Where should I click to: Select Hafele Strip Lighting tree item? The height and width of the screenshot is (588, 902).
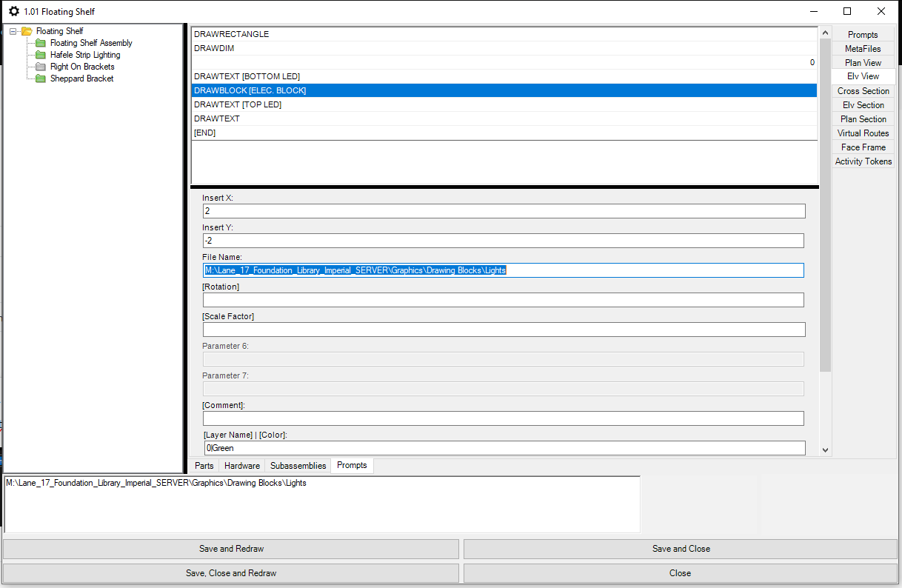click(85, 55)
